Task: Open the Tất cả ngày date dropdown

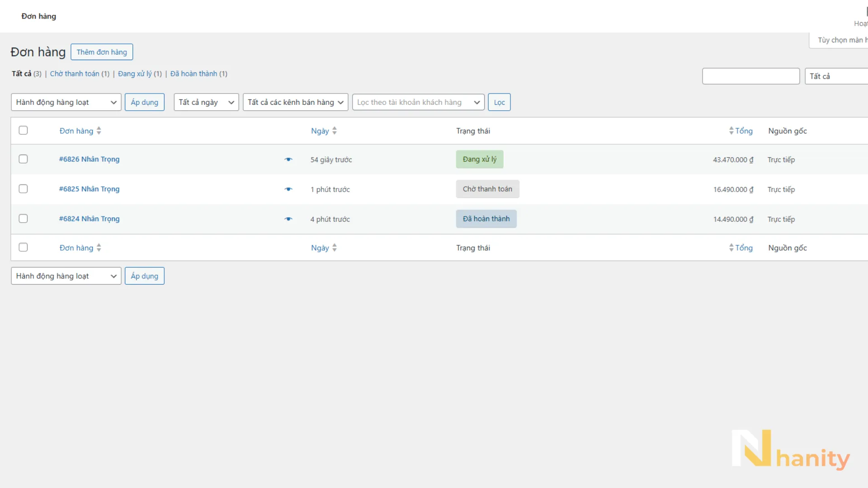Action: tap(206, 102)
